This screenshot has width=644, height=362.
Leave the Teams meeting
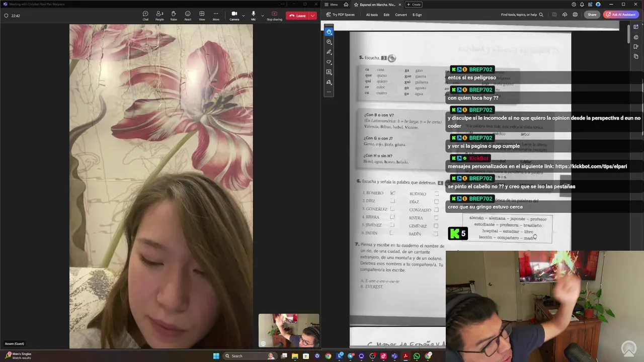(297, 16)
